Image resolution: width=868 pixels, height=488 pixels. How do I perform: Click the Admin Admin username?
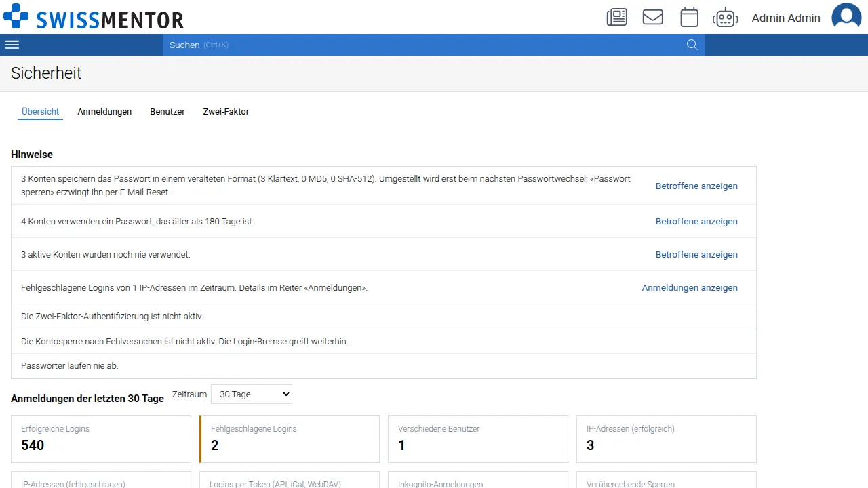pyautogui.click(x=786, y=18)
